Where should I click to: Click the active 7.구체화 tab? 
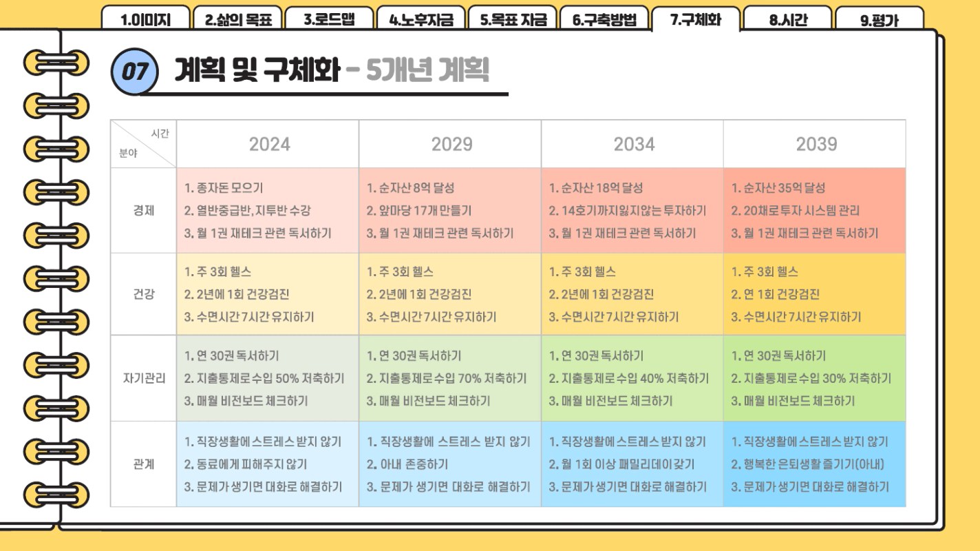point(696,19)
